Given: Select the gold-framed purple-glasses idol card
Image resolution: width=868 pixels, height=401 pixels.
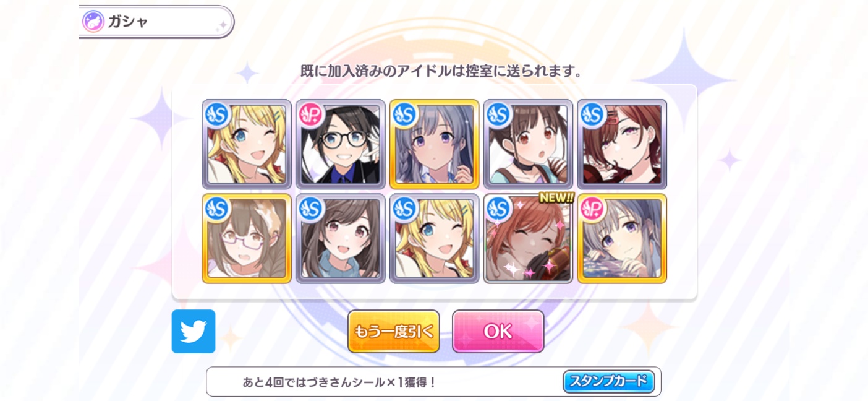Looking at the screenshot, I should 247,238.
